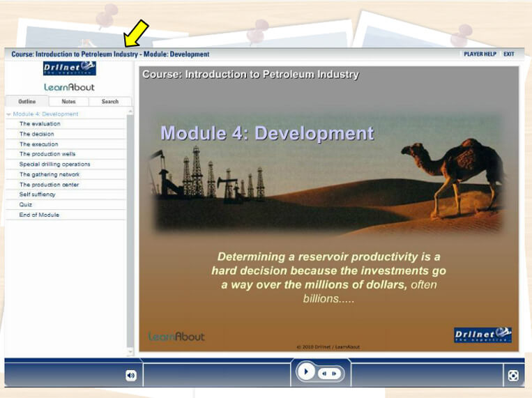Click the Drilnet logo in the sidebar
This screenshot has width=532, height=398.
69,68
